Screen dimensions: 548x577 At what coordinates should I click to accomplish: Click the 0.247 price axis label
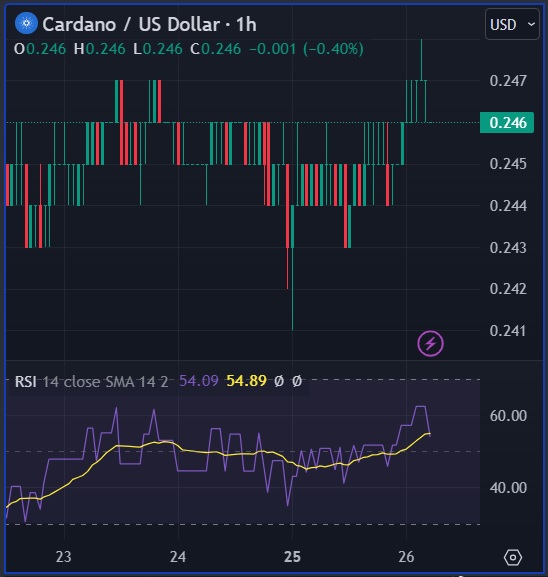pyautogui.click(x=508, y=81)
